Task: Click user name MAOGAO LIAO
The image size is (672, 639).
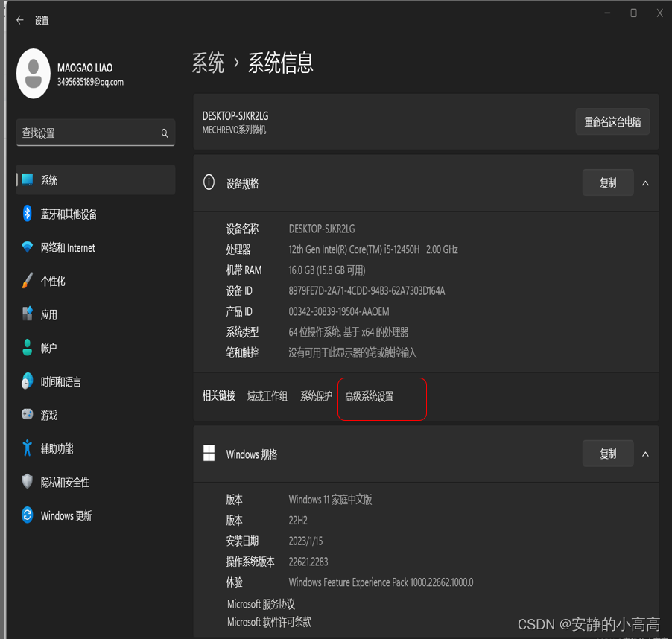Action: click(85, 68)
